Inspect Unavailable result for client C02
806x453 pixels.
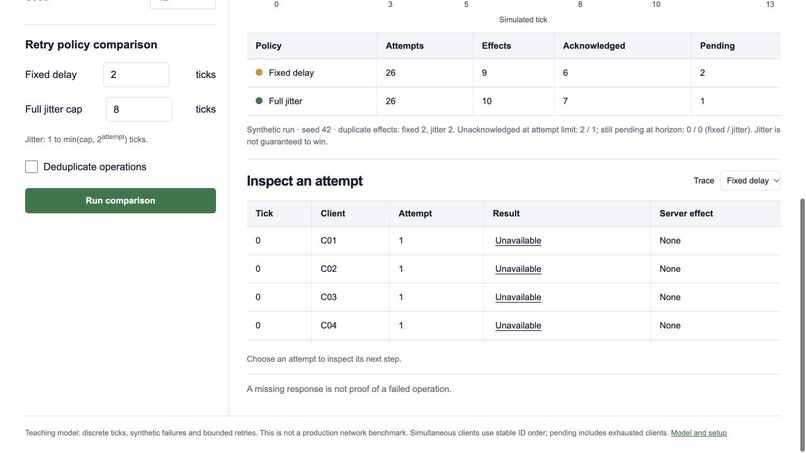pyautogui.click(x=518, y=269)
